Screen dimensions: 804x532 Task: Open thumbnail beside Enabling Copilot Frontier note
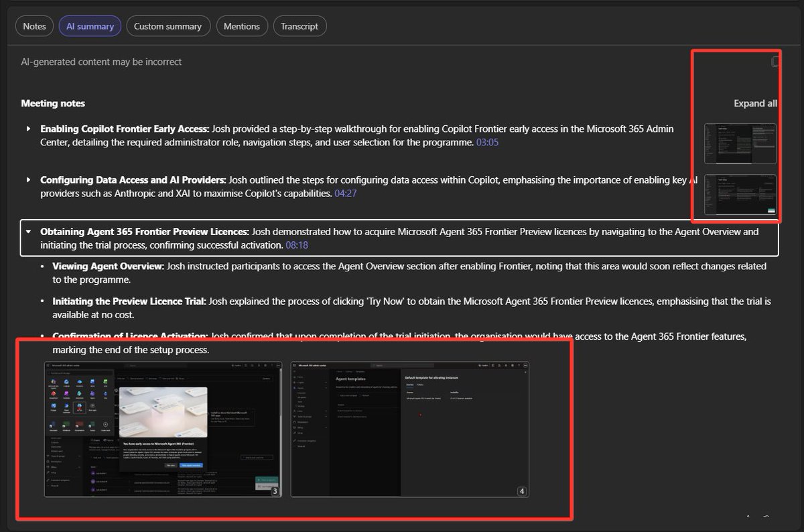[740, 143]
